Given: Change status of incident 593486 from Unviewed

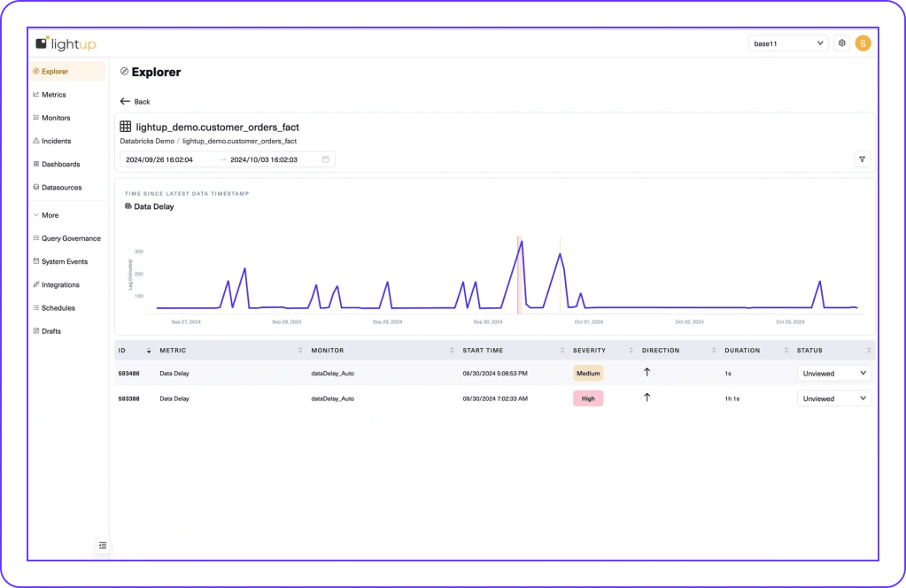Looking at the screenshot, I should [x=833, y=373].
